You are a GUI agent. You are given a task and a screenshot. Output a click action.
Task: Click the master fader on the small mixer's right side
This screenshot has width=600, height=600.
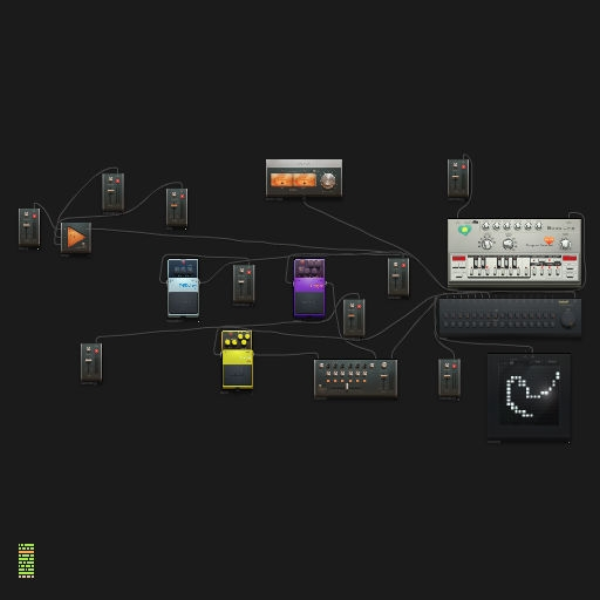pyautogui.click(x=385, y=377)
